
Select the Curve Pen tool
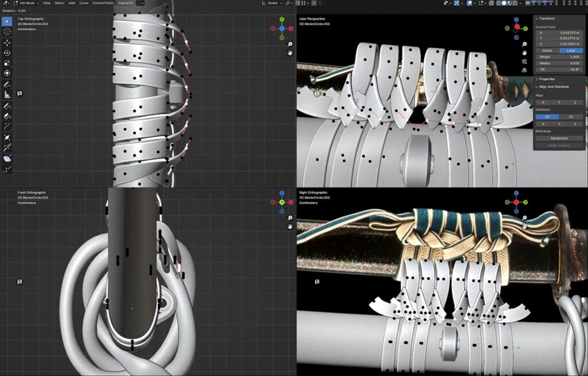[x=7, y=116]
